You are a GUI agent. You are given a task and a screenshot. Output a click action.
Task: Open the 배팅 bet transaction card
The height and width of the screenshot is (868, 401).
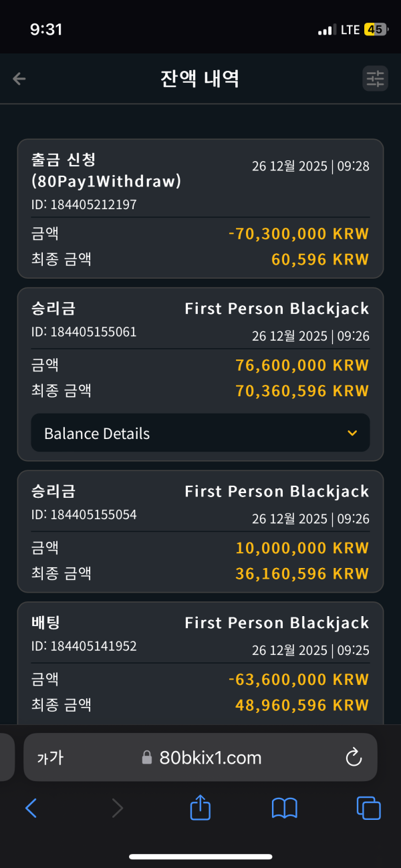click(200, 662)
